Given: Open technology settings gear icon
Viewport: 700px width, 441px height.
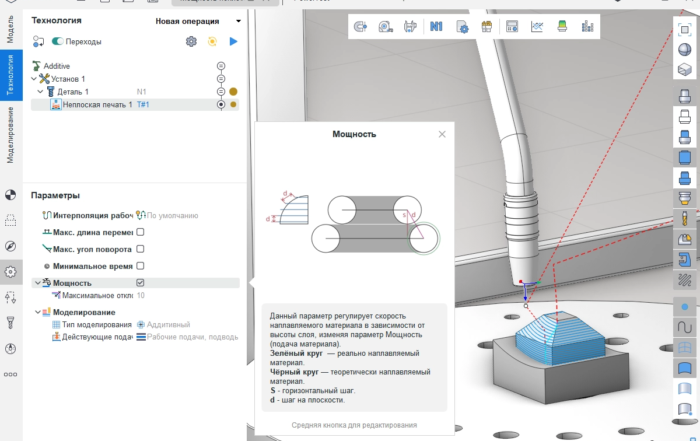Looking at the screenshot, I should coord(191,41).
